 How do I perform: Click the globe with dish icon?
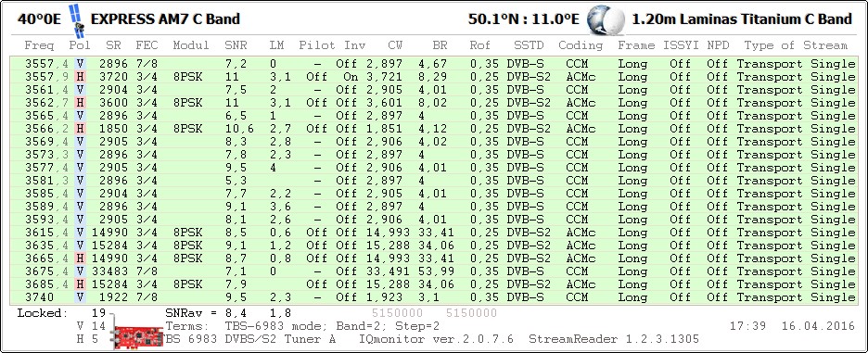coord(606,20)
